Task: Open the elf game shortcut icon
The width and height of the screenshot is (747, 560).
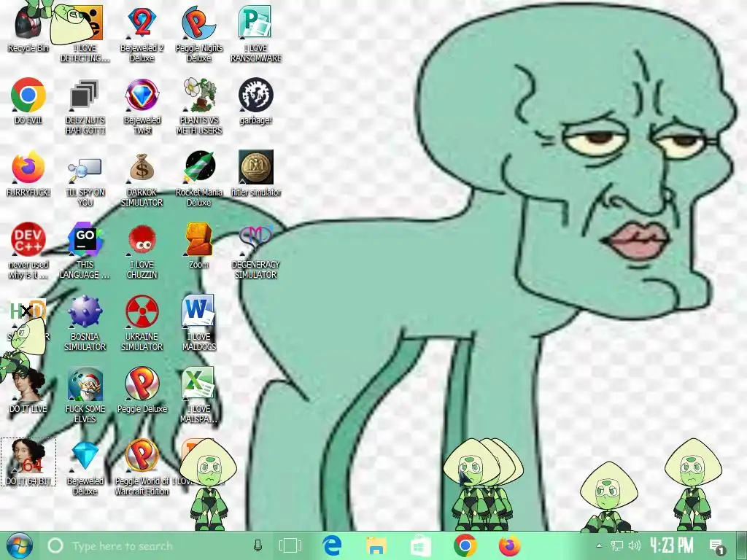Action: pos(85,395)
